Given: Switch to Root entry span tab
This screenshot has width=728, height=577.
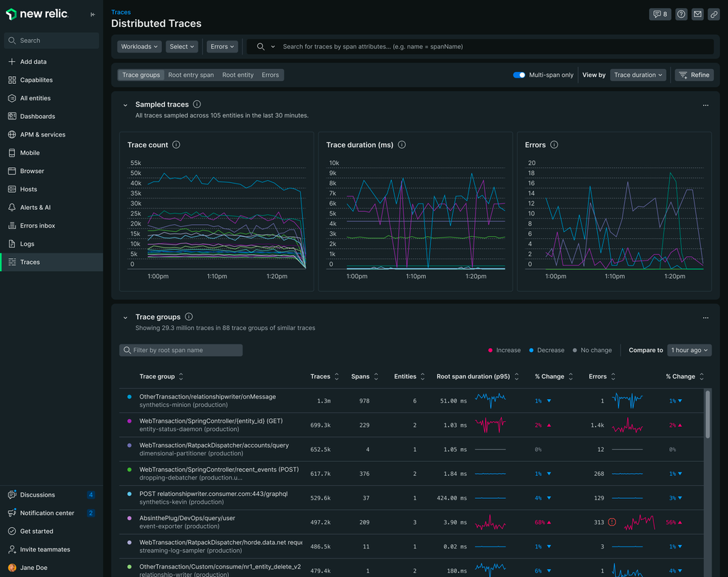Looking at the screenshot, I should pyautogui.click(x=191, y=75).
